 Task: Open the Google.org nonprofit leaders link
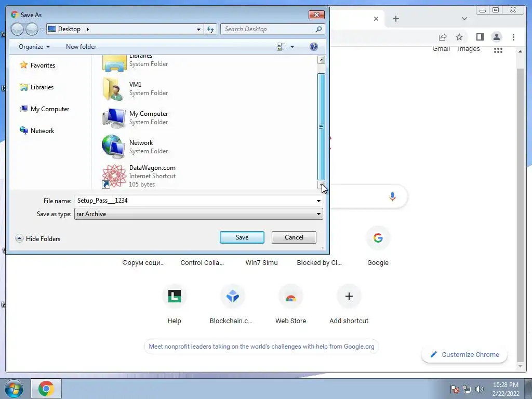[262, 347]
